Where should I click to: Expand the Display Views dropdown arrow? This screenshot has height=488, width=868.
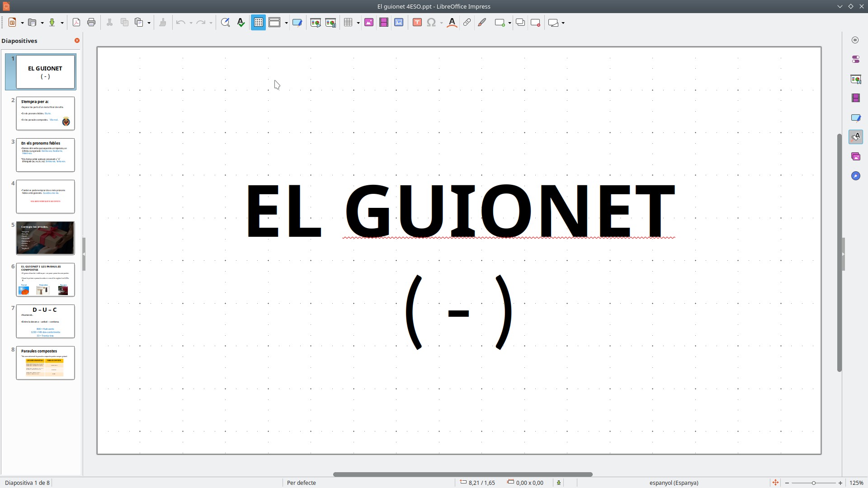click(286, 23)
